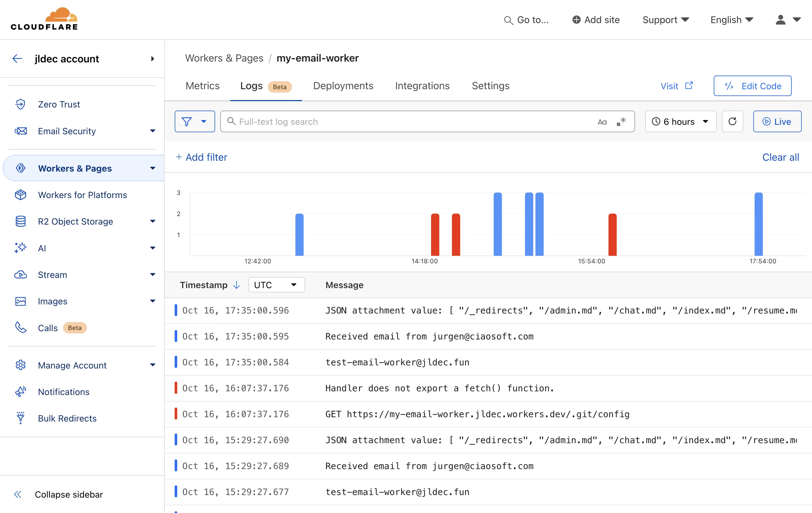Toggle case-sensitive search option
Image resolution: width=812 pixels, height=513 pixels.
click(602, 121)
